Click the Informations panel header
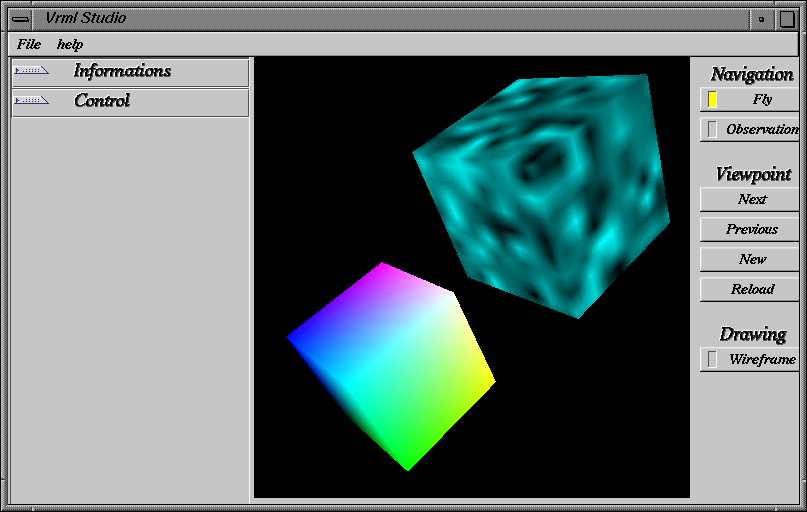The image size is (807, 512). pos(130,72)
